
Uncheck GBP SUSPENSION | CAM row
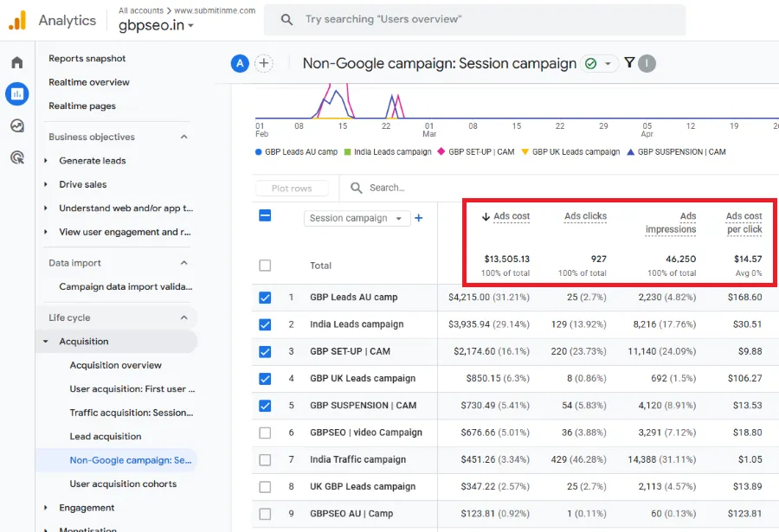click(266, 406)
